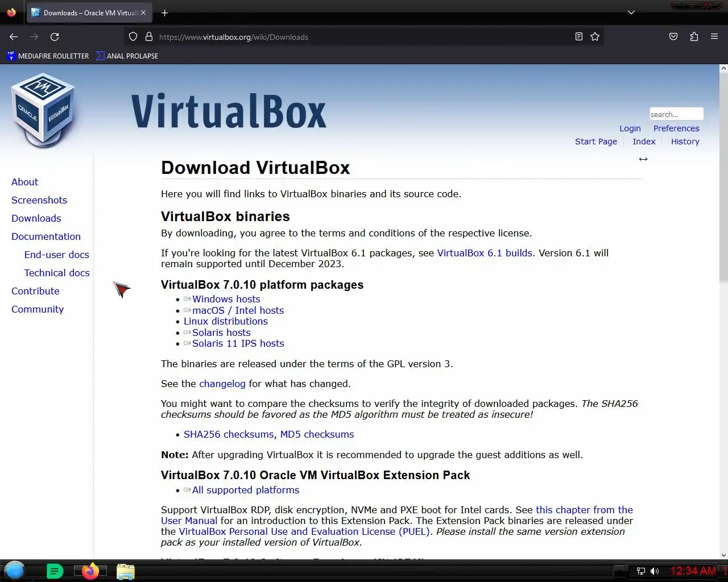Click the VirtualBox cube logo
The width and height of the screenshot is (728, 582).
click(x=43, y=110)
